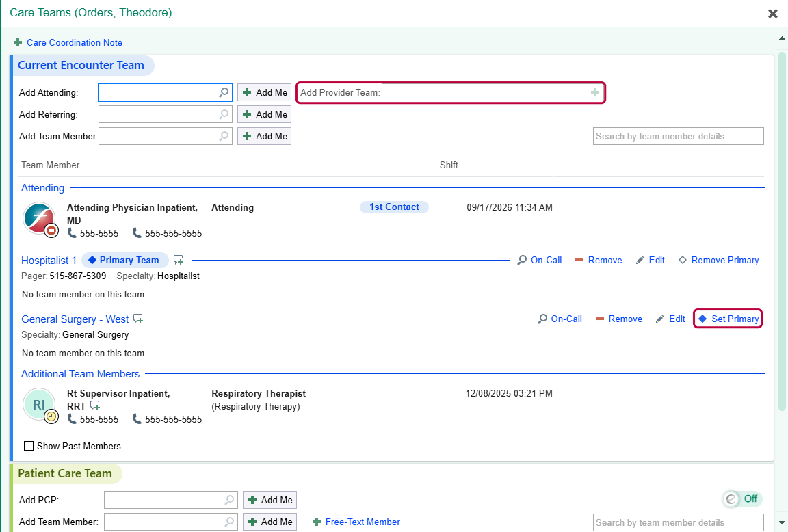Viewport: 788px width, 532px height.
Task: Click the message icon next to Rt Supervisor RRT
Action: 95,406
